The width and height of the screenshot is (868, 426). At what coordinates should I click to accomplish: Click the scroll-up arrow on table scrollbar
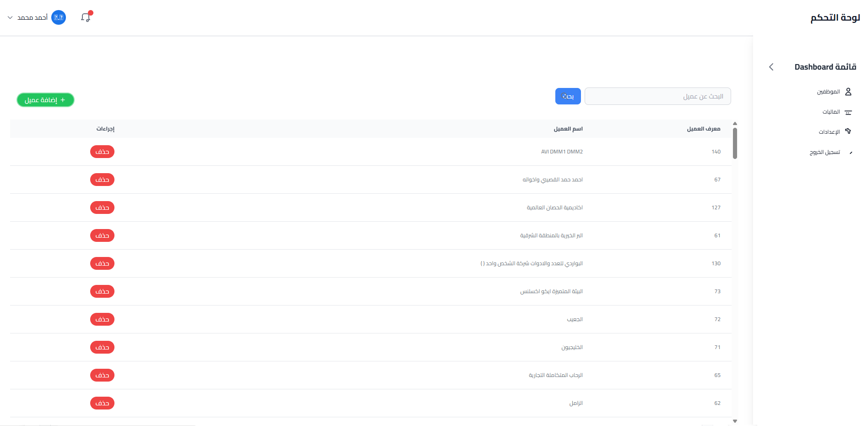735,123
